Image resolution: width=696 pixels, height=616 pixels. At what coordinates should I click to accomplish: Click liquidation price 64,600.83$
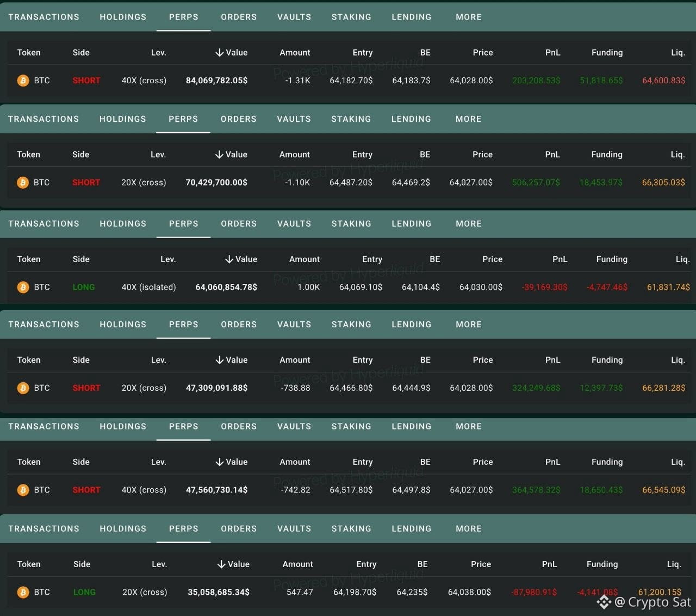pyautogui.click(x=664, y=80)
